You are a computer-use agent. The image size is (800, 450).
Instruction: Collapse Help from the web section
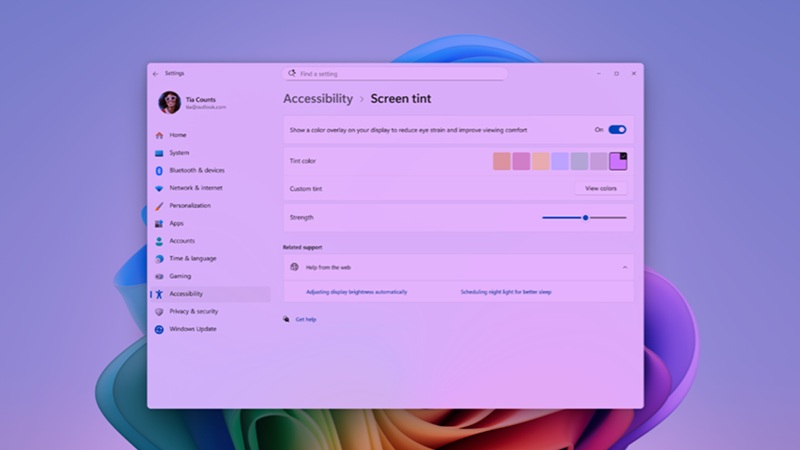click(625, 267)
